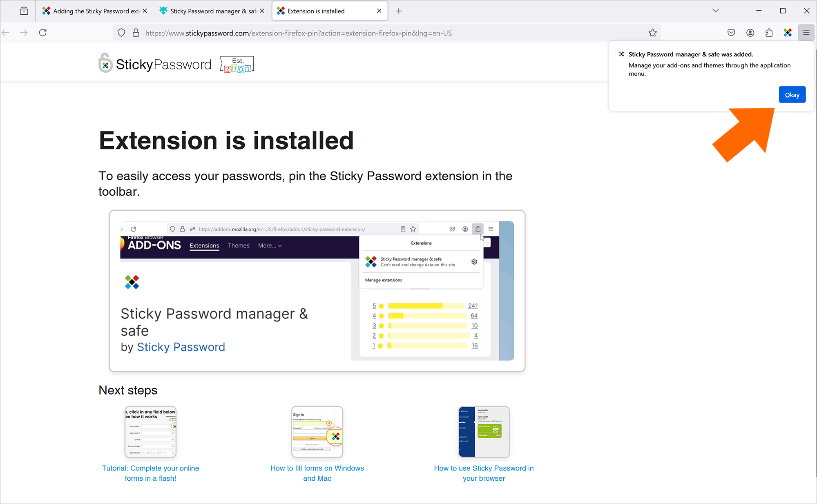Open the Extensions puzzle icon

(x=769, y=33)
